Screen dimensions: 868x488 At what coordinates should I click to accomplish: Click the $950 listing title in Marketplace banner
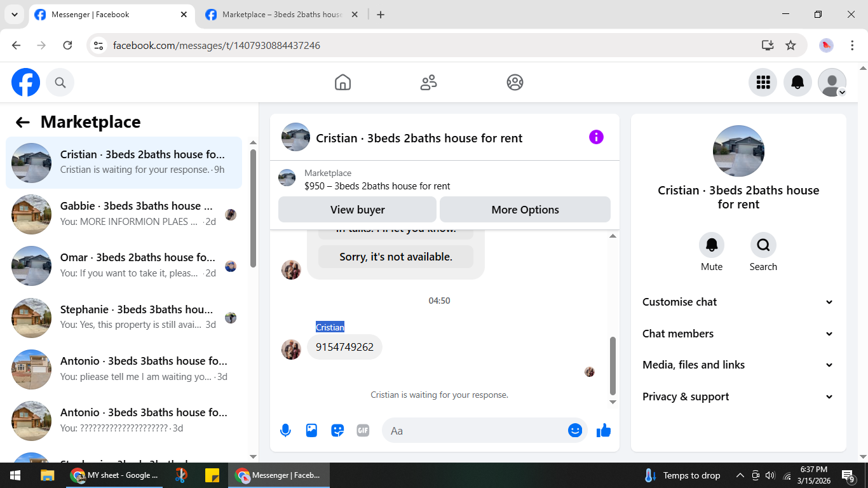click(x=377, y=186)
